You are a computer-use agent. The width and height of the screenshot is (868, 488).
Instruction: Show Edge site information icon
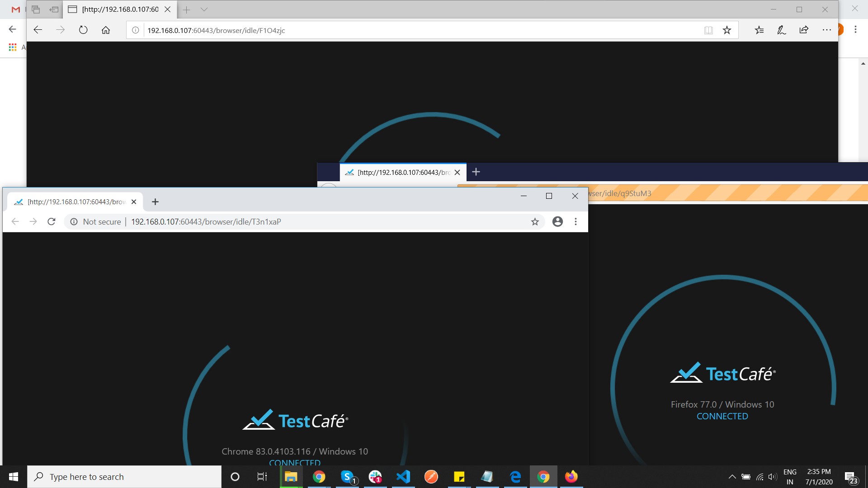tap(135, 30)
